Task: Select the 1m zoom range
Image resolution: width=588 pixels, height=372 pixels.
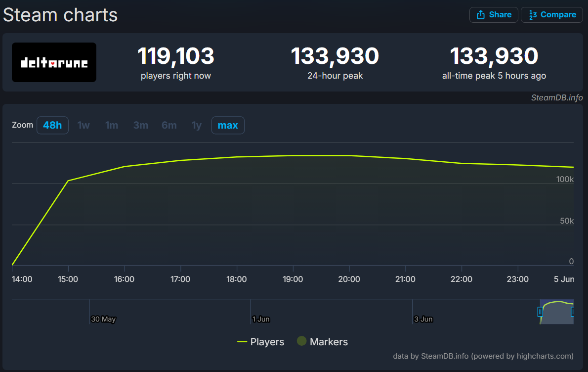Action: coord(111,125)
